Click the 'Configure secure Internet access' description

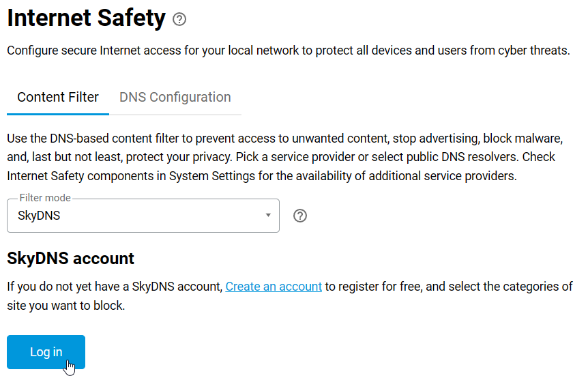tap(289, 50)
